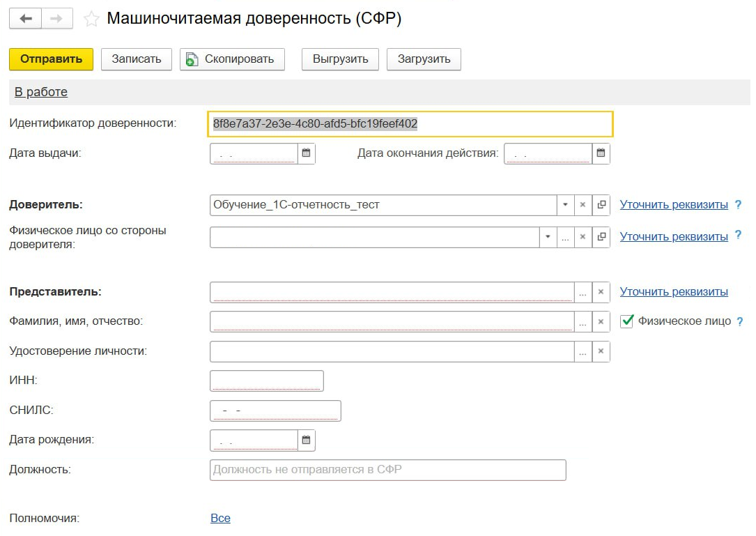Uncheck the Физическое лицо checkbox
This screenshot has width=756, height=536.
click(626, 321)
